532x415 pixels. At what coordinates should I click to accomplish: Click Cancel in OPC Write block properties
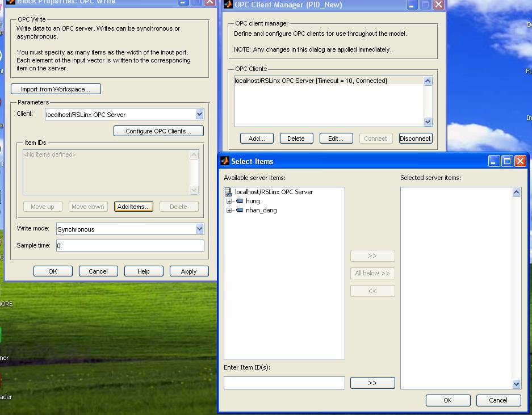pos(98,271)
